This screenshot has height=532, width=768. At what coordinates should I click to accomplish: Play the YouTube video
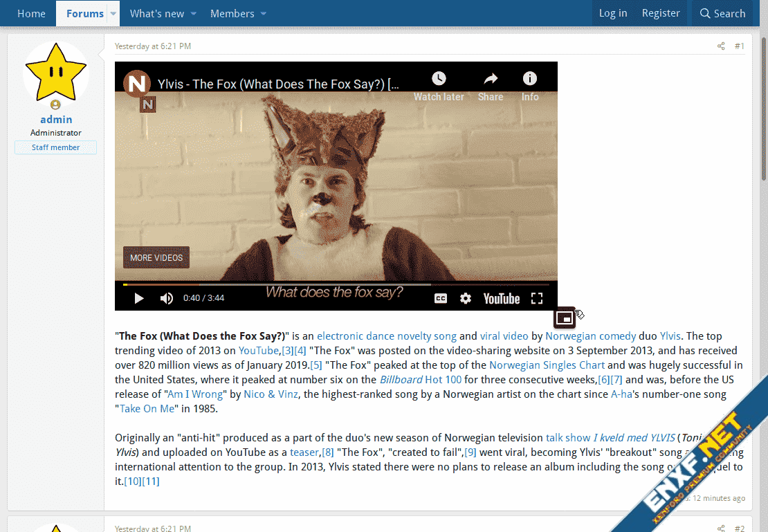139,298
